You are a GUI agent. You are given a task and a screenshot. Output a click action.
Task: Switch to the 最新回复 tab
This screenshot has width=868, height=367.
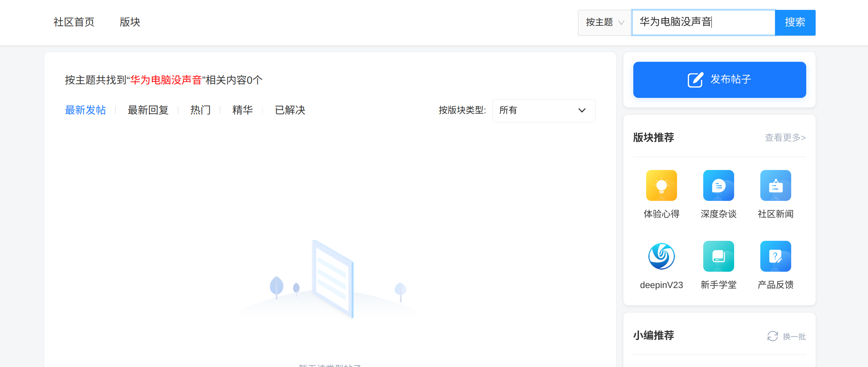tap(148, 110)
